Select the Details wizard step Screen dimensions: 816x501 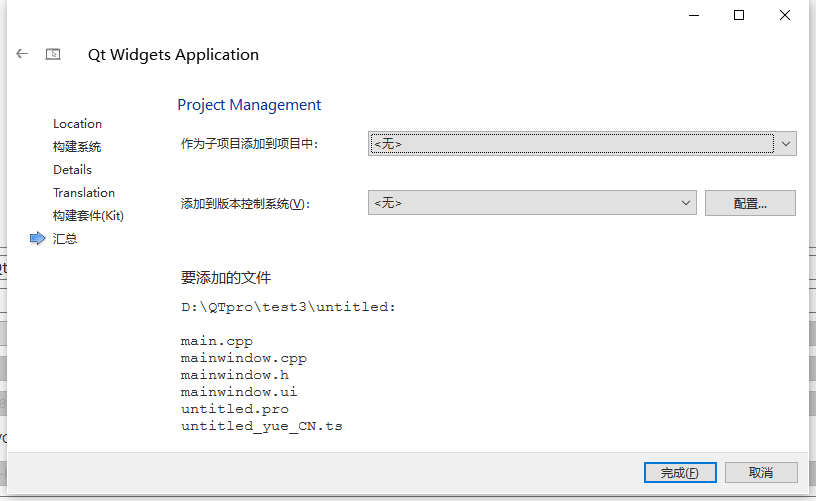click(72, 170)
